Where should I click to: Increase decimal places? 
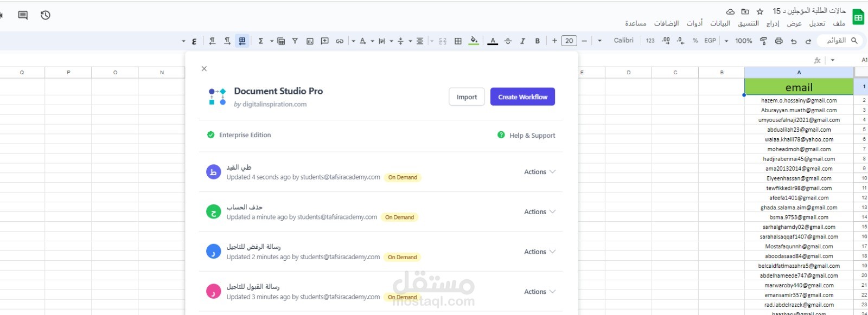(666, 41)
